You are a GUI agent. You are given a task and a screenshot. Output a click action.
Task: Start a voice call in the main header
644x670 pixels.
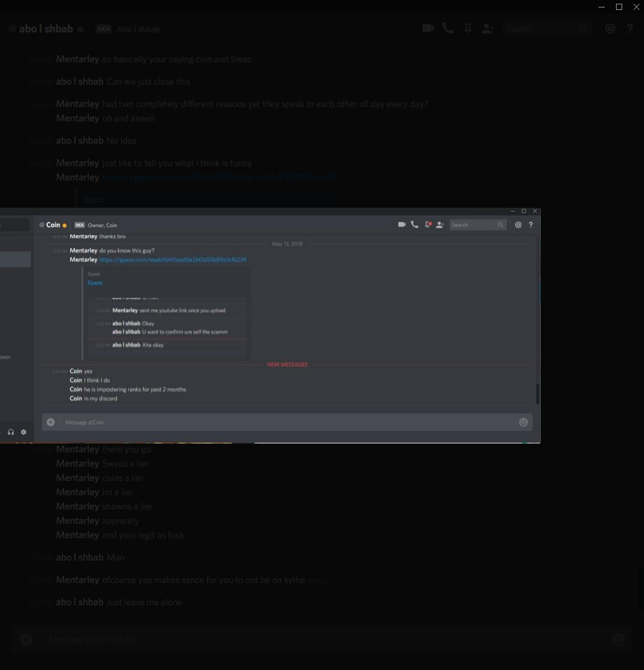coord(448,28)
